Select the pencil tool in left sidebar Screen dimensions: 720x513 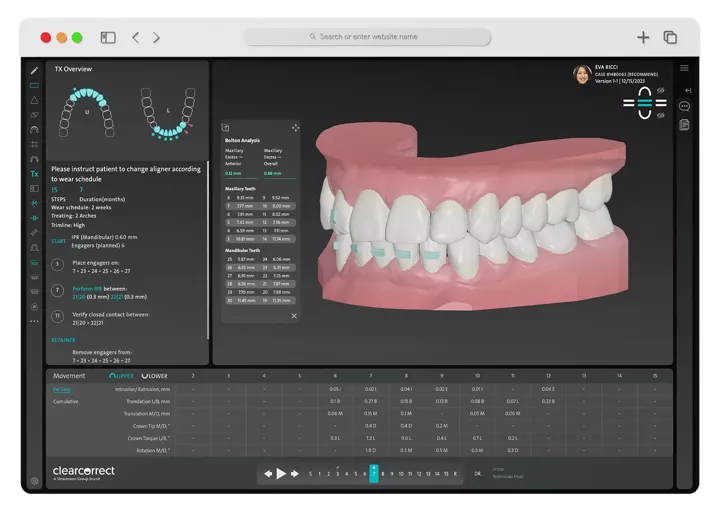tap(34, 71)
